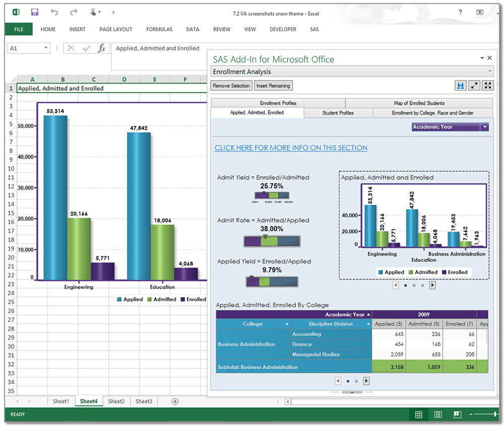The height and width of the screenshot is (426, 504).
Task: Open the CLICK HERE FOR MORE INFO link
Action: pos(291,148)
